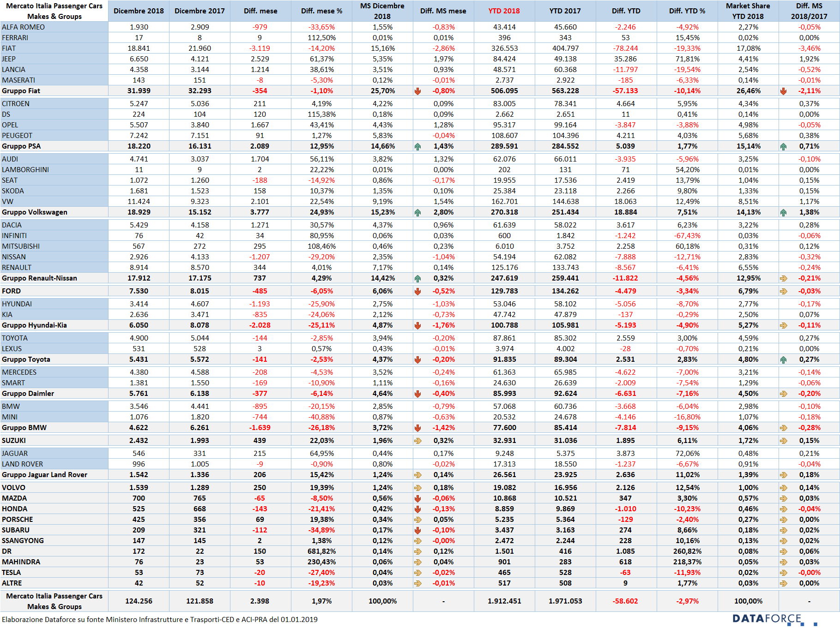
Task: Click the footer source note 'Elaborazione Dataforce'
Action: point(160,620)
